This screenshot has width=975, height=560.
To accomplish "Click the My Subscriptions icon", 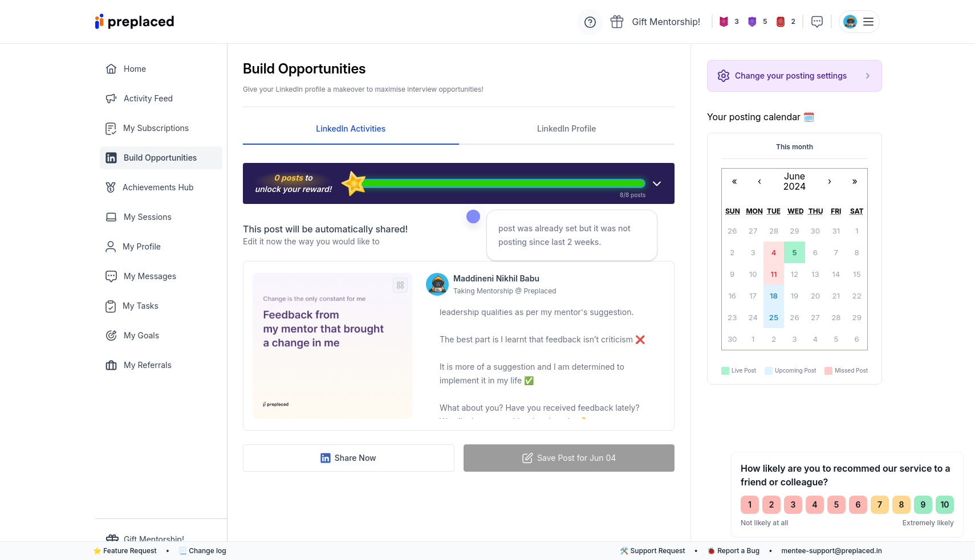I will (x=111, y=128).
